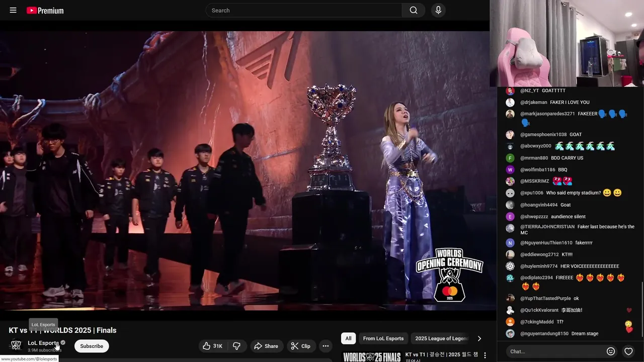Go to YouTube Premium home logo
Viewport: 644px width, 362px height.
(x=45, y=10)
